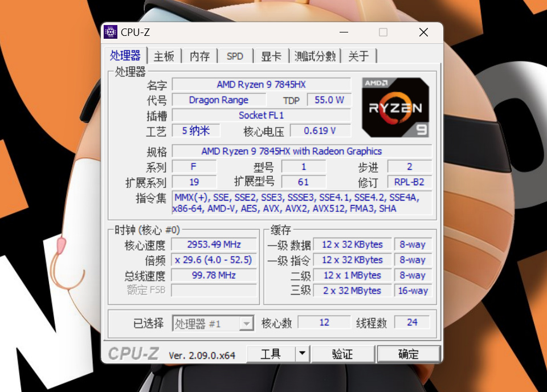Click the 核心数 value 12
This screenshot has width=547, height=392.
coord(324,322)
